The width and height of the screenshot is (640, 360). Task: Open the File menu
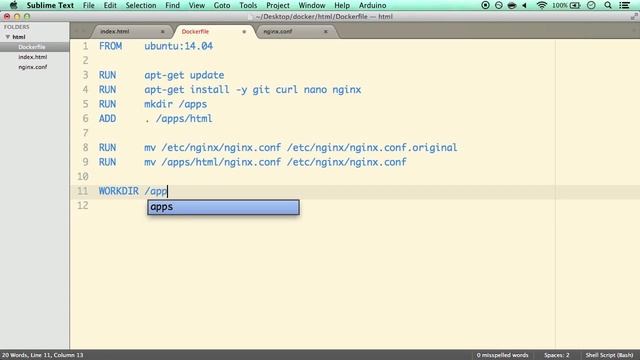pos(89,5)
